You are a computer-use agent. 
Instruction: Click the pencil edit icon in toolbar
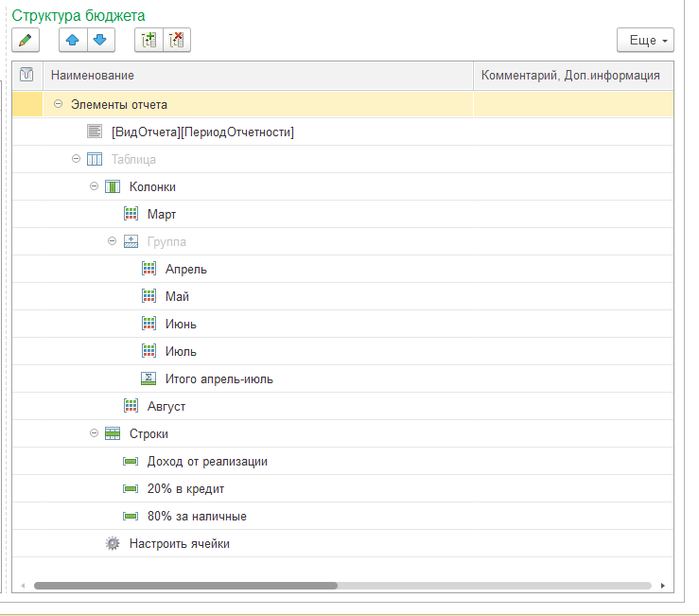(26, 40)
